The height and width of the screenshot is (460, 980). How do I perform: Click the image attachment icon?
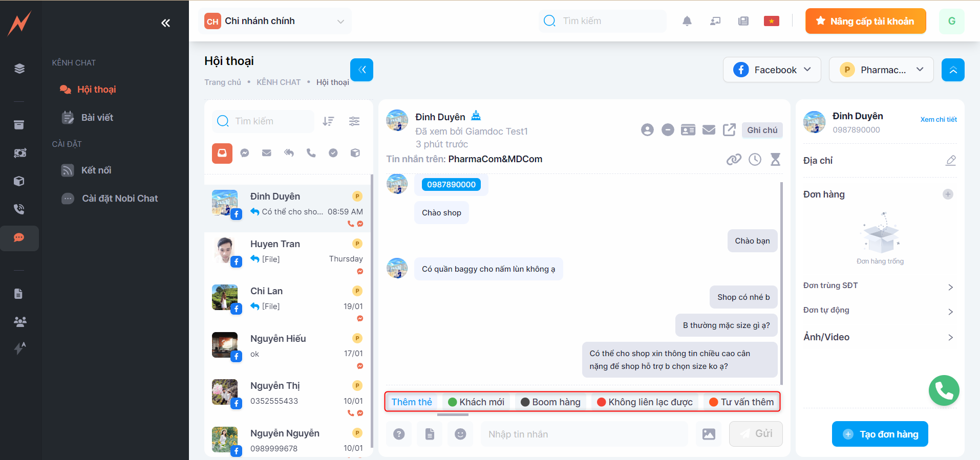click(x=709, y=434)
